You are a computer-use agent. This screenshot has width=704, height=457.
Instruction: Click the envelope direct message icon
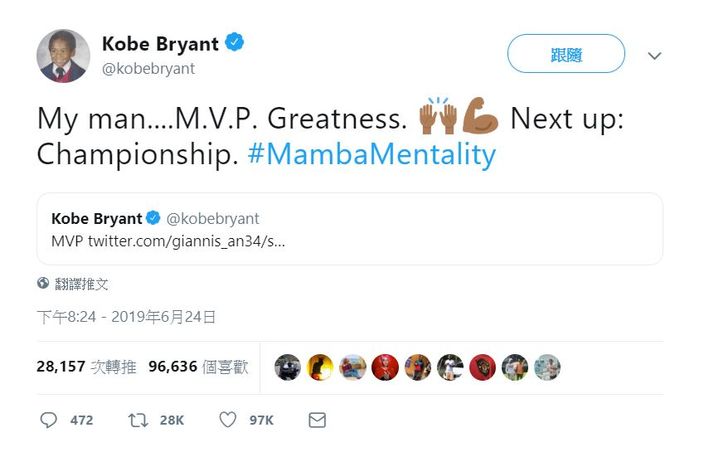[x=317, y=420]
